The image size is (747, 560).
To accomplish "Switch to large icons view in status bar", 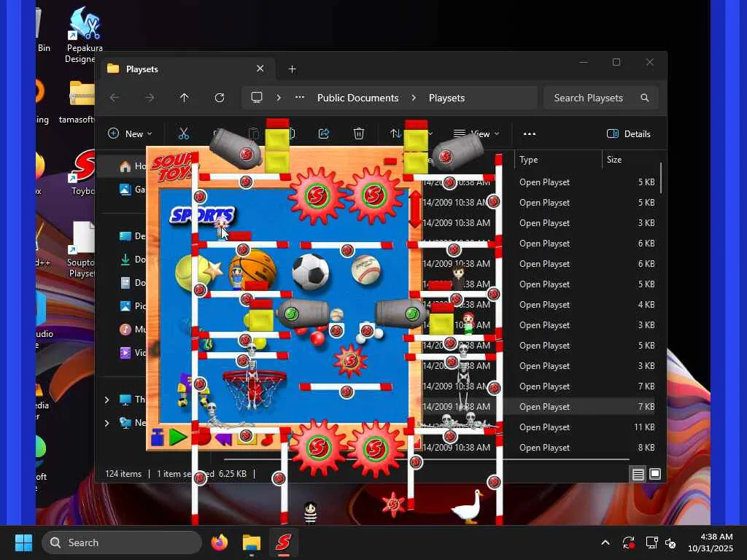I will 655,474.
